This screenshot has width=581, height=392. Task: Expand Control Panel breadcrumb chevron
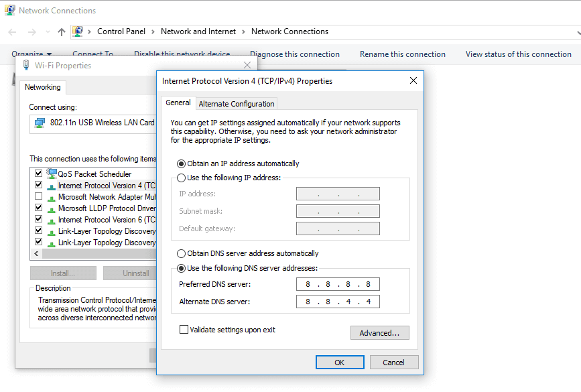click(x=153, y=32)
